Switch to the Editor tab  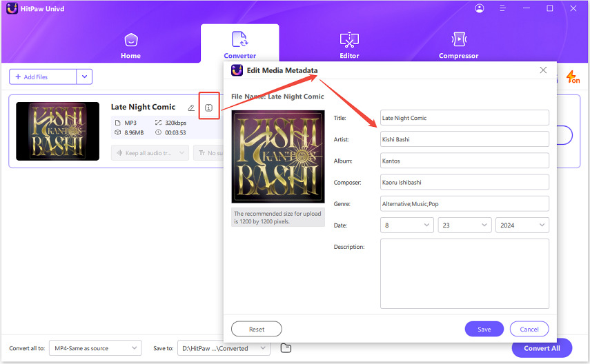(x=350, y=45)
